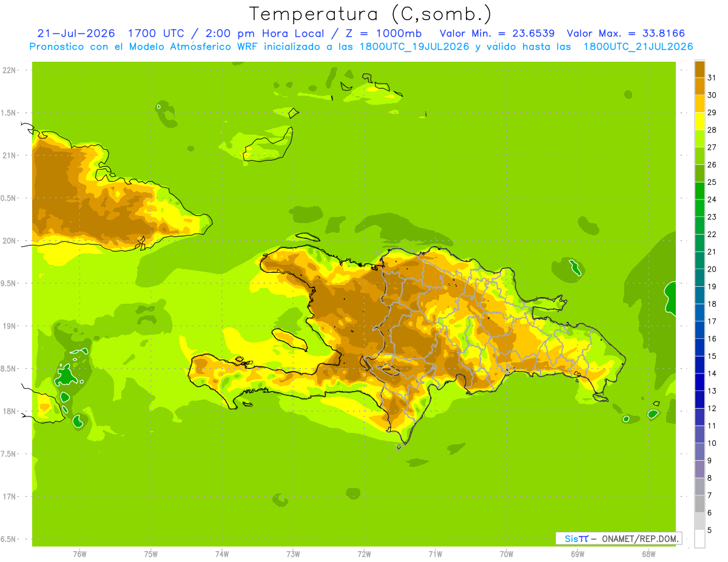Screen dimensions: 728x562
Task: Click the legend value label '27'
Action: 712,147
